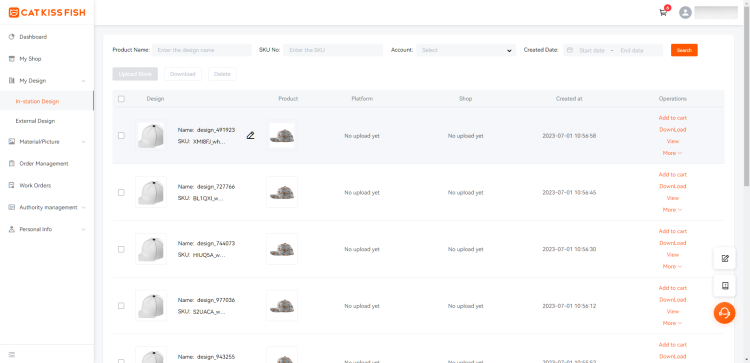Image resolution: width=750 pixels, height=363 pixels.
Task: Open product cap thumbnail of design_727766
Action: pyautogui.click(x=282, y=192)
